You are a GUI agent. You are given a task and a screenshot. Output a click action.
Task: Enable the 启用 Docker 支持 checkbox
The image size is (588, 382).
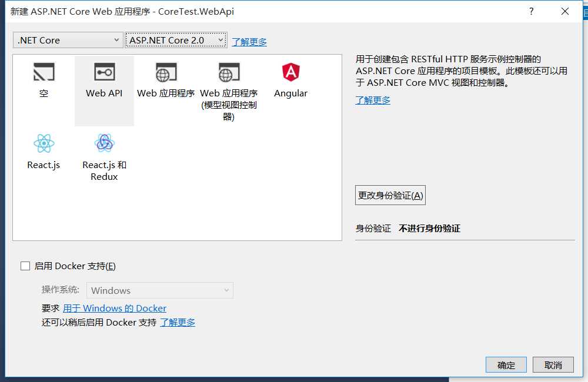coord(25,266)
